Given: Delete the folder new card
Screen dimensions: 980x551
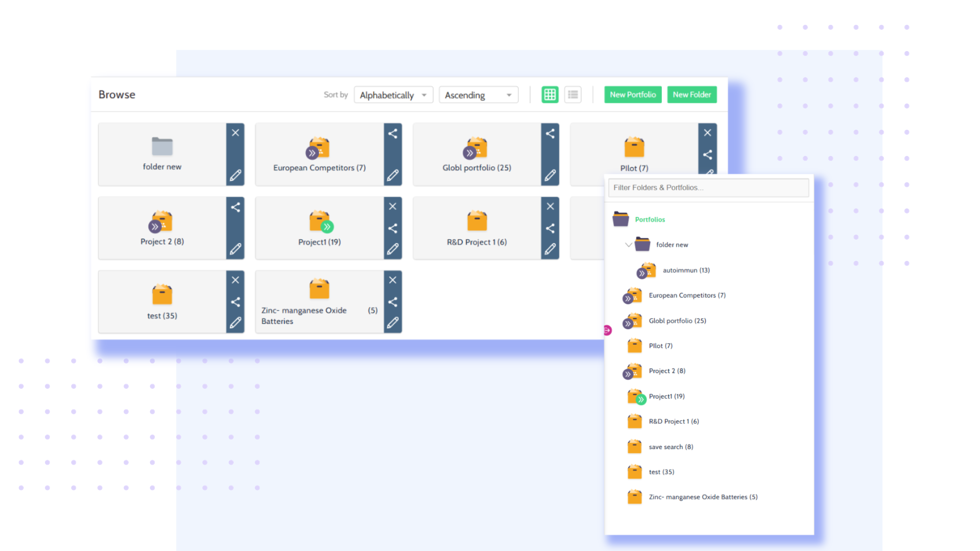Looking at the screenshot, I should point(235,133).
